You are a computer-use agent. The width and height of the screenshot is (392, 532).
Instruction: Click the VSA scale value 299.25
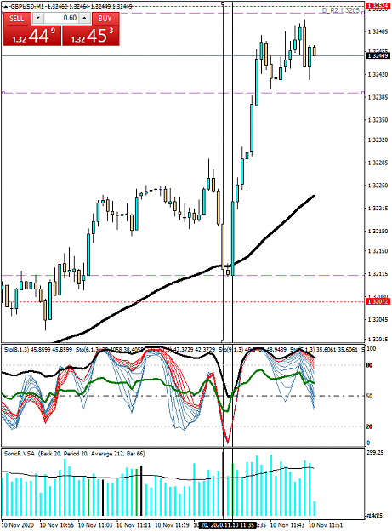click(x=375, y=453)
